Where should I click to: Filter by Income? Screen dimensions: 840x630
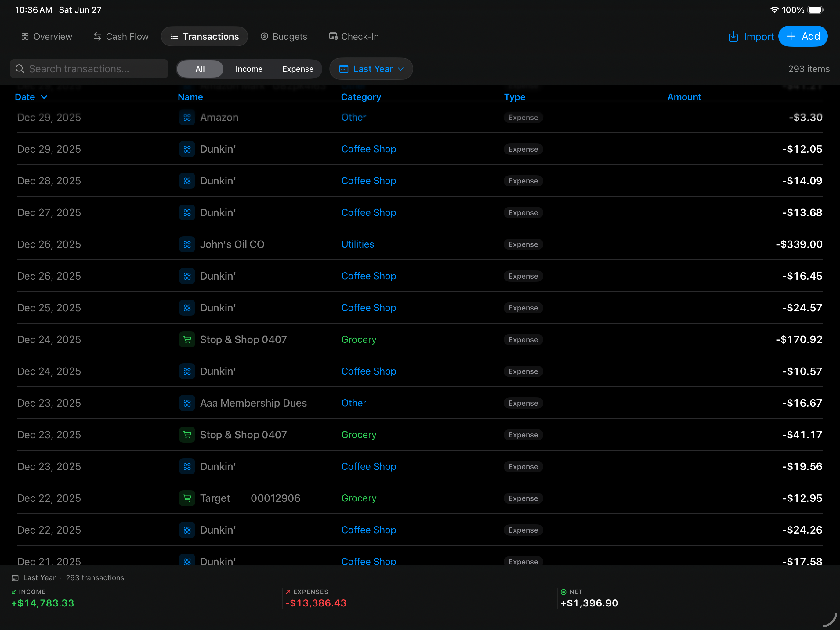249,69
